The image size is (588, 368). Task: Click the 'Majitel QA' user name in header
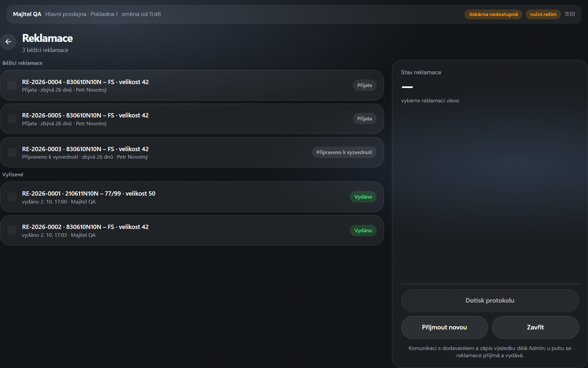pyautogui.click(x=27, y=14)
